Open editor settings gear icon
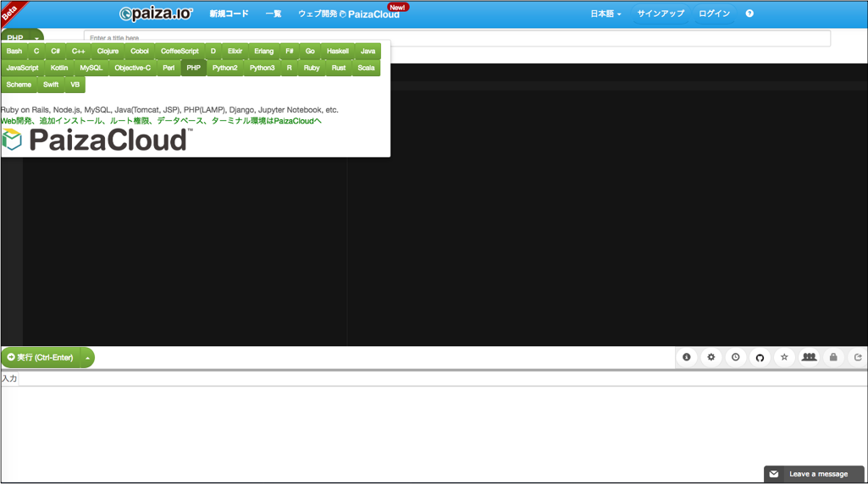The width and height of the screenshot is (868, 484). pos(710,357)
